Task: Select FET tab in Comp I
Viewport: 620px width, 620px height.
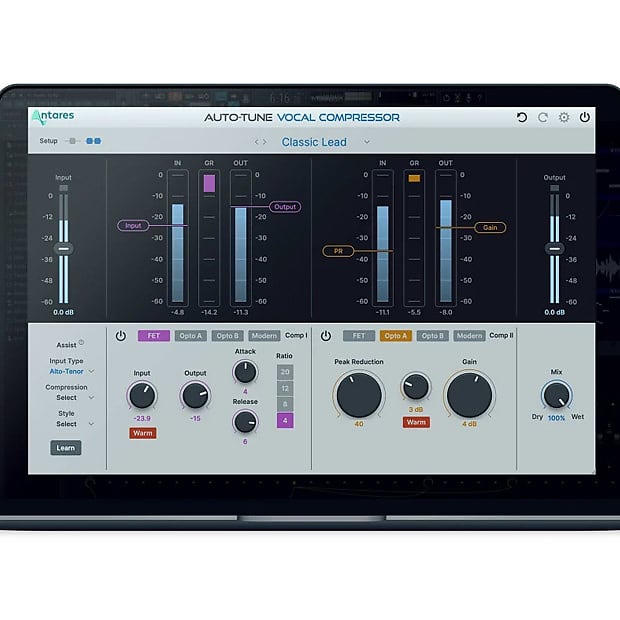Action: [x=154, y=336]
